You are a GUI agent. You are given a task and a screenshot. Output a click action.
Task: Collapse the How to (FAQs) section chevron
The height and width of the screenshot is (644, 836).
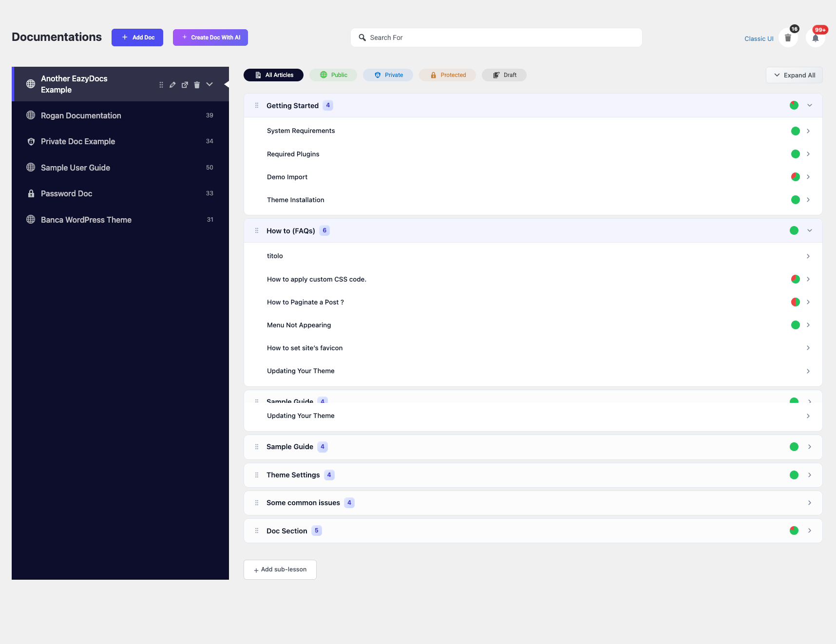(810, 230)
